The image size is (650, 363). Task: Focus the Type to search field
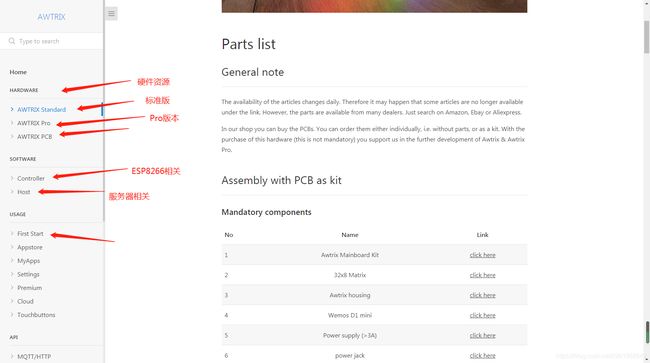click(58, 41)
